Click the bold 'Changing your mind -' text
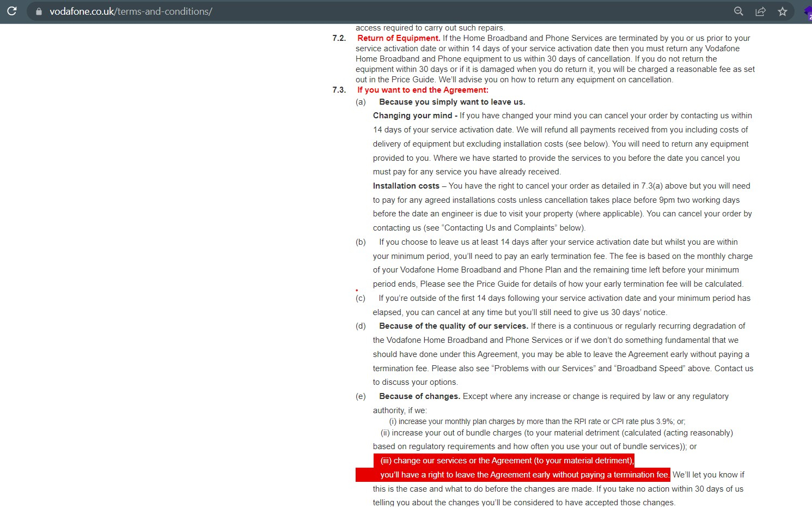Image resolution: width=812 pixels, height=508 pixels. [415, 116]
